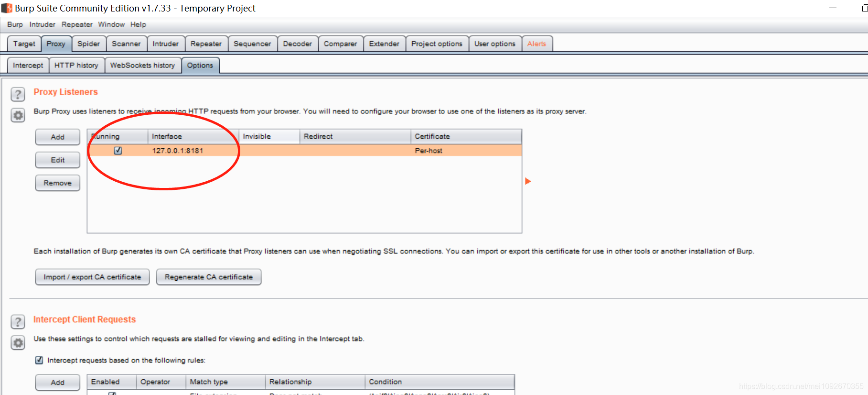Viewport: 868px width, 395px height.
Task: Open the Comparer tab
Action: pos(340,44)
